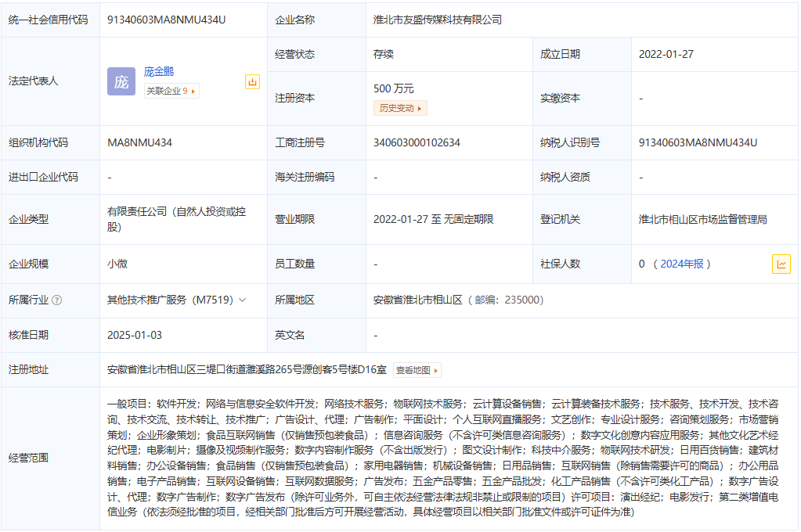The height and width of the screenshot is (532, 801).
Task: Click the help icon next to 所属行业
Action: [57, 300]
